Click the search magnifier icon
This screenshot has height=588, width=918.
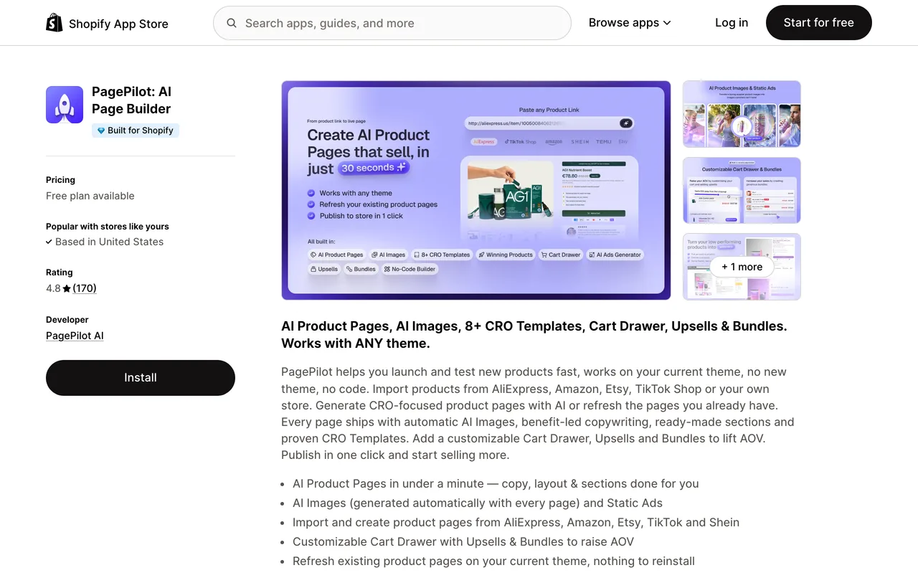tap(232, 23)
